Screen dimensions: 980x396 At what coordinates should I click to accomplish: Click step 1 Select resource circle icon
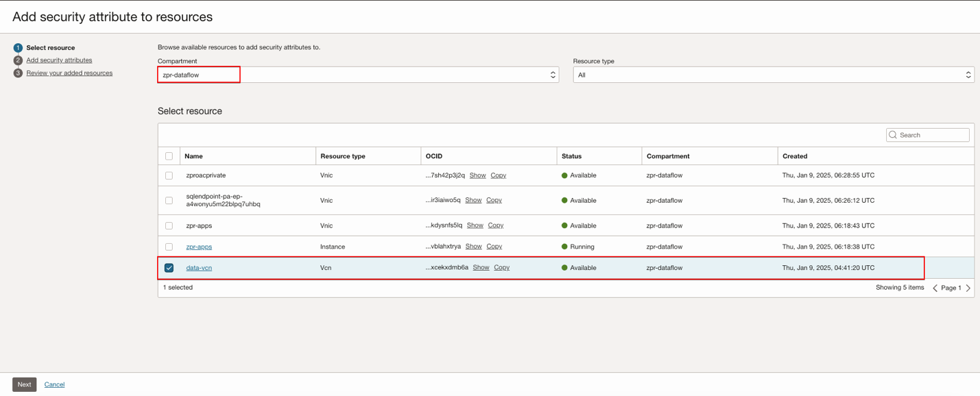[x=18, y=48]
